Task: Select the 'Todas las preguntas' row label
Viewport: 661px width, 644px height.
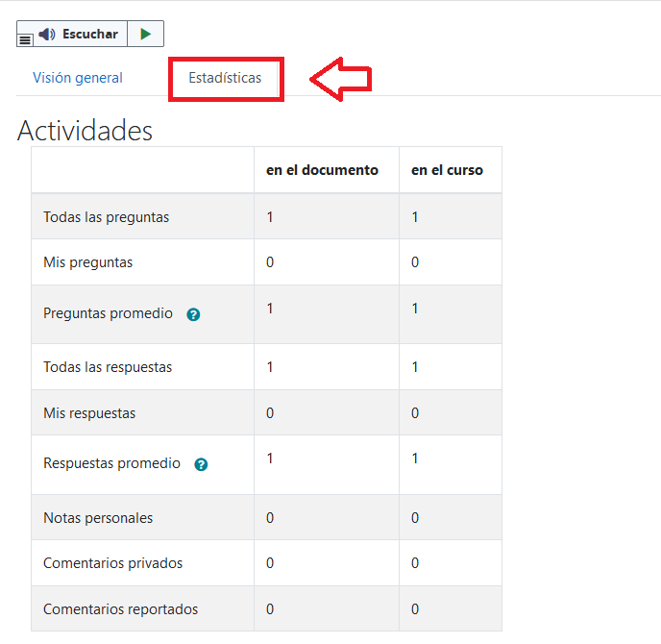Action: tap(107, 217)
